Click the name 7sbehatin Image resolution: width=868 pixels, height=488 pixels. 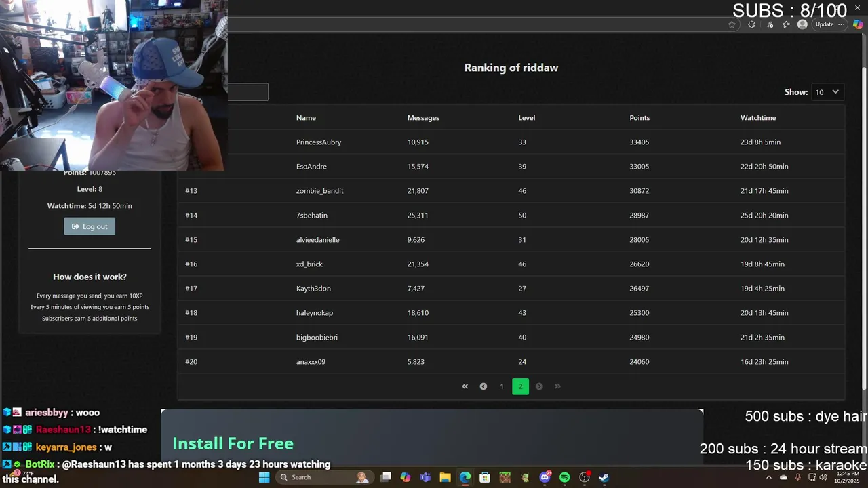coord(312,216)
